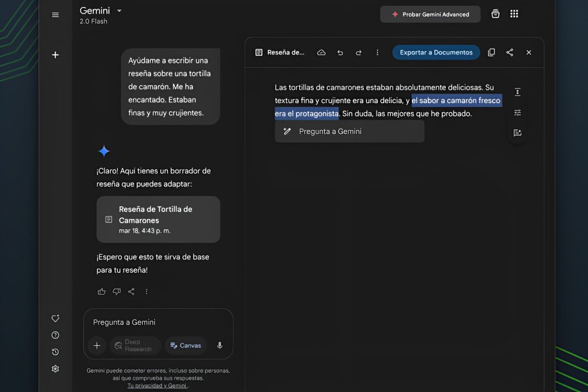Focus the Pregunta a Gemini chat input
The image size is (588, 392).
(x=158, y=322)
